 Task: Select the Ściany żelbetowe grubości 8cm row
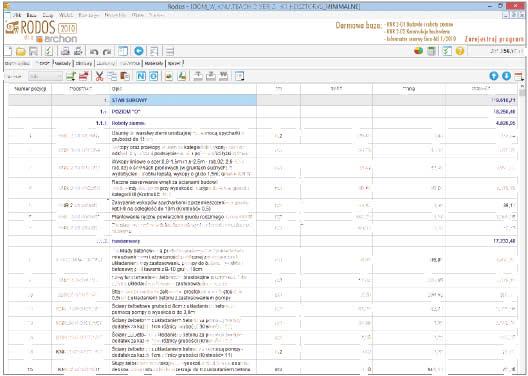pyautogui.click(x=263, y=309)
